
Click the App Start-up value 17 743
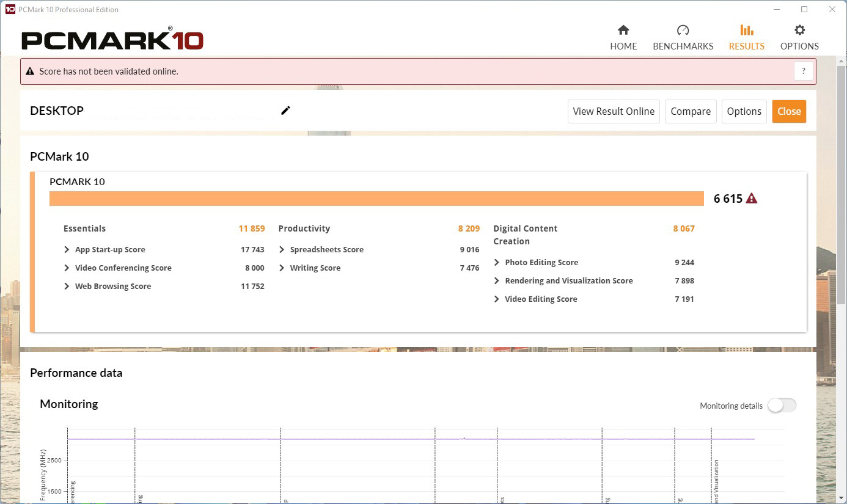tap(252, 249)
